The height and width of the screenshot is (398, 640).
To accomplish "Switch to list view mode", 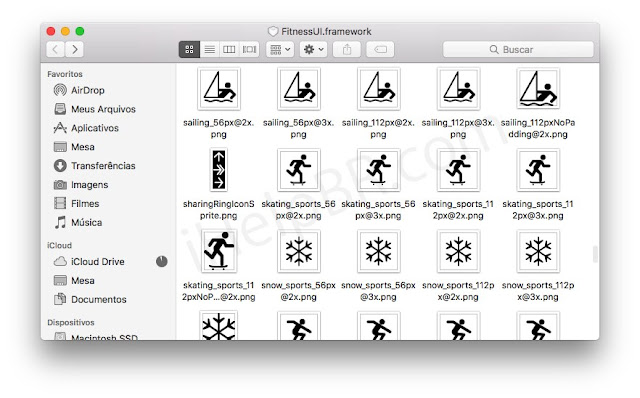I will pyautogui.click(x=209, y=49).
